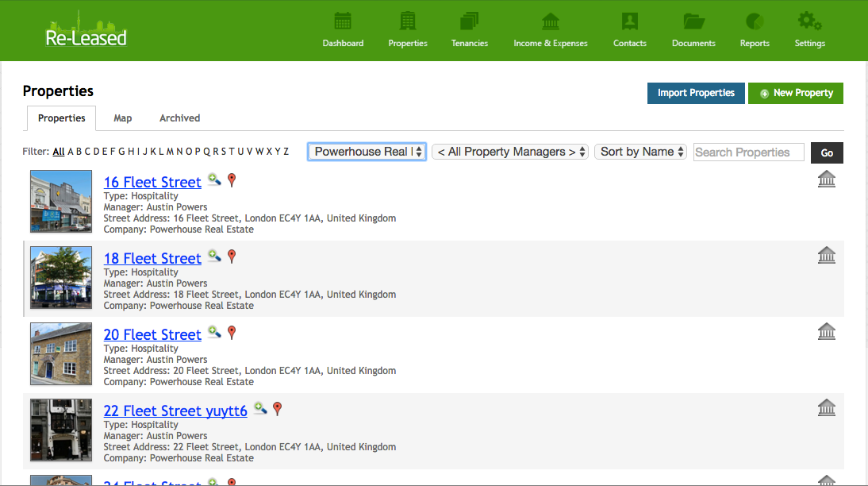This screenshot has height=486, width=868.
Task: Switch to the Archived tab
Action: pos(179,118)
